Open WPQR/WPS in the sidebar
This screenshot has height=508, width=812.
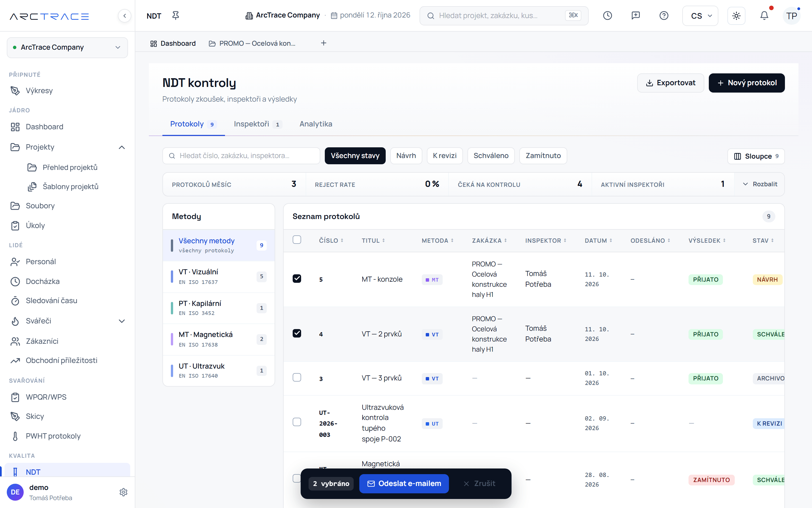click(x=67, y=397)
